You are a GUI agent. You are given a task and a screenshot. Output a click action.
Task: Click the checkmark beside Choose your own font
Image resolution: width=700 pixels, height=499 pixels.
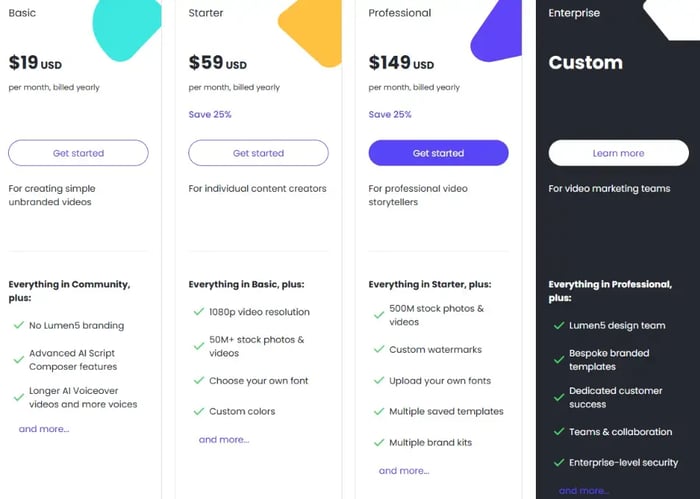click(199, 381)
